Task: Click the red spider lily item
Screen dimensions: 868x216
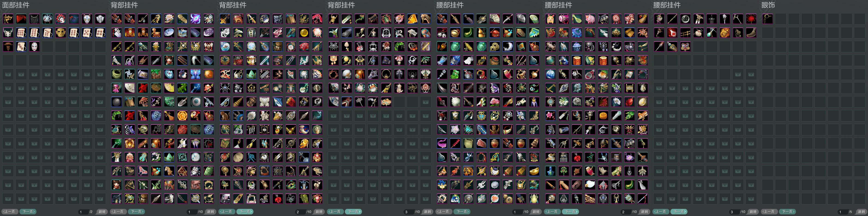Action: [x=751, y=19]
